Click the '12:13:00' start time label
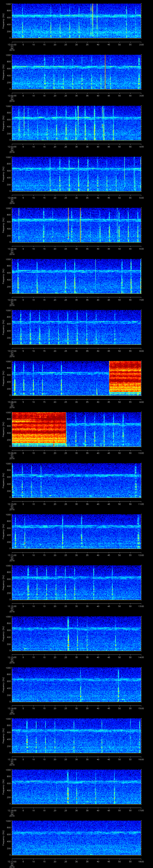Screen dimensions: 153x868 (x=12, y=657)
